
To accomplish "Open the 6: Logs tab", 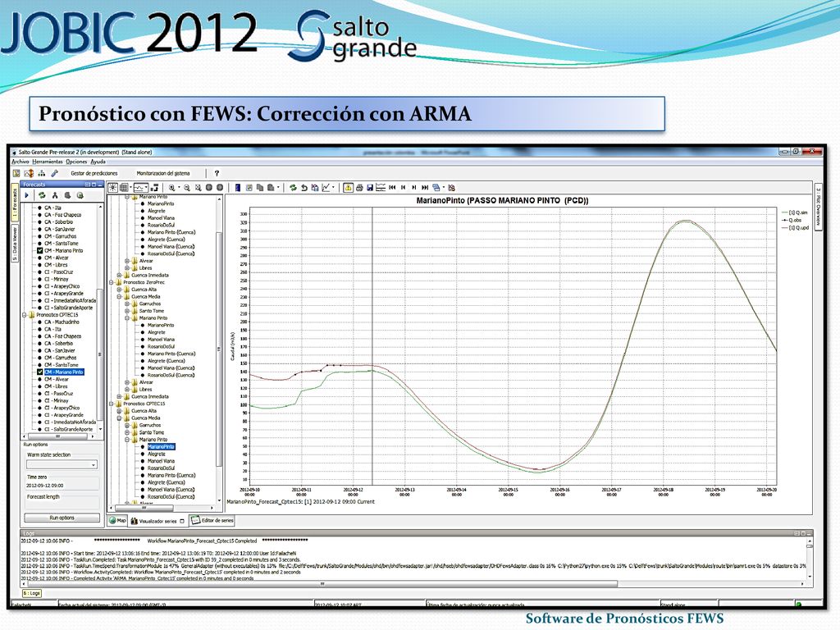I will tap(32, 593).
